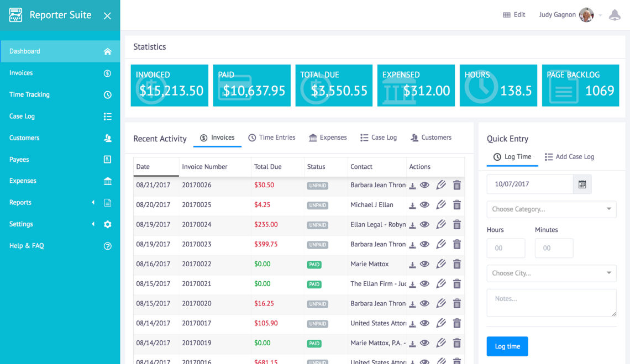Click the Hours input field
The height and width of the screenshot is (364, 630).
(x=506, y=249)
